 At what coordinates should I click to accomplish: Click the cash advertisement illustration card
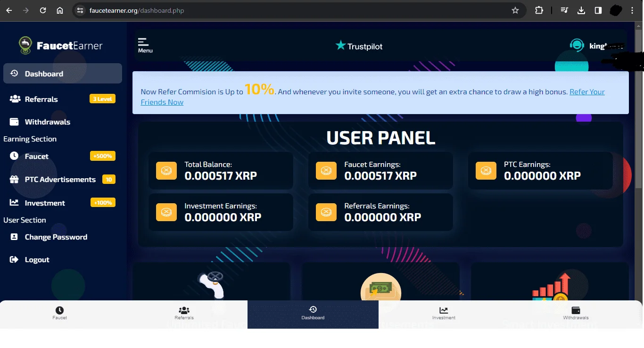point(380,282)
